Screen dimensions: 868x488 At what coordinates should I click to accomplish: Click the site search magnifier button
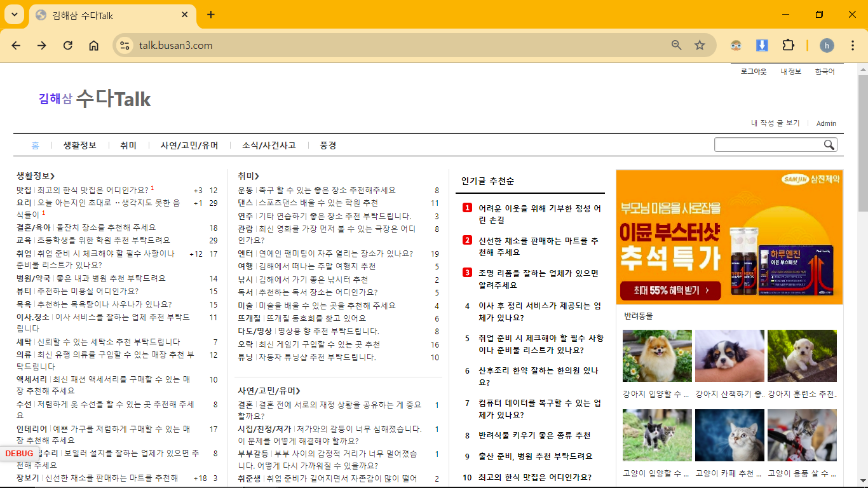829,145
